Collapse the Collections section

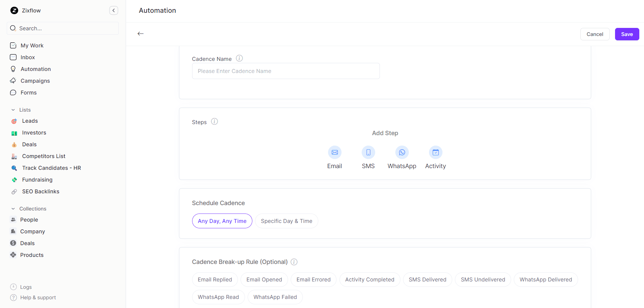coord(13,208)
